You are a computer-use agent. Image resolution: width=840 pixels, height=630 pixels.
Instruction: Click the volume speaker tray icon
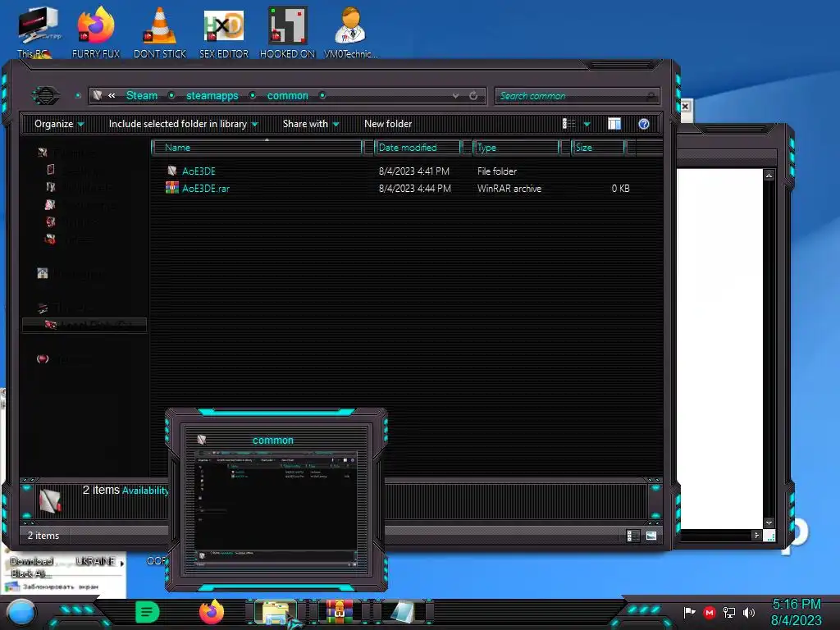(x=748, y=612)
